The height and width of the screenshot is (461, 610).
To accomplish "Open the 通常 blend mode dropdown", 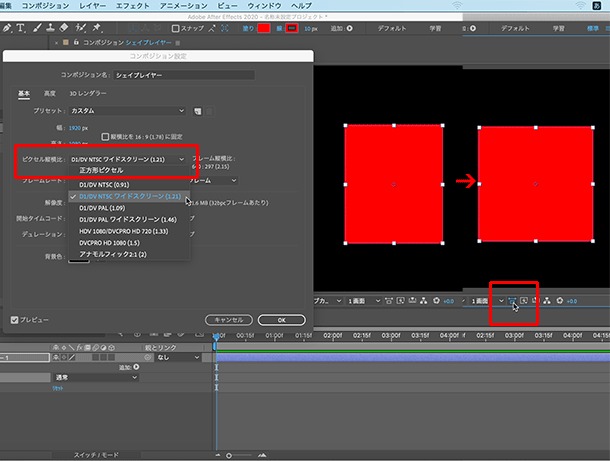I will [96, 377].
